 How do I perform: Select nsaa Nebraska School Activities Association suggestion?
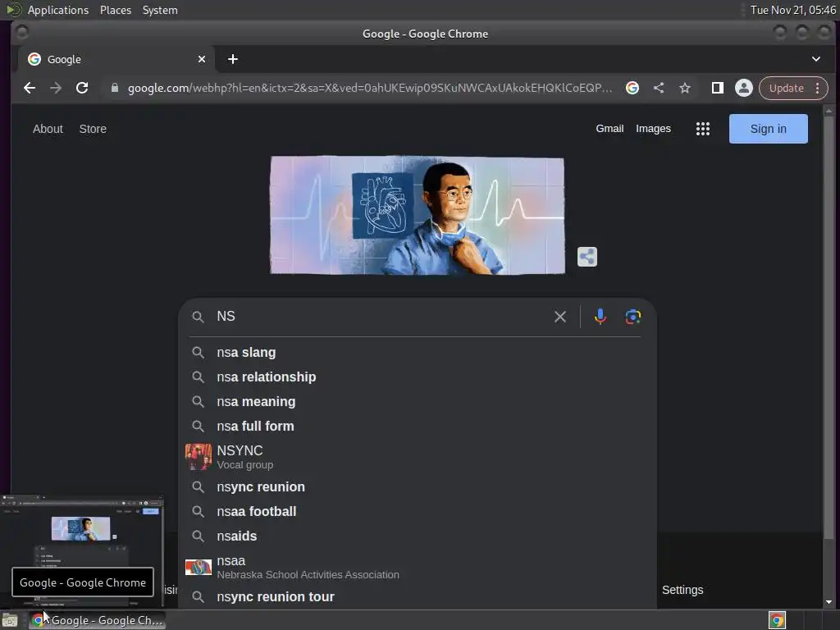418,567
